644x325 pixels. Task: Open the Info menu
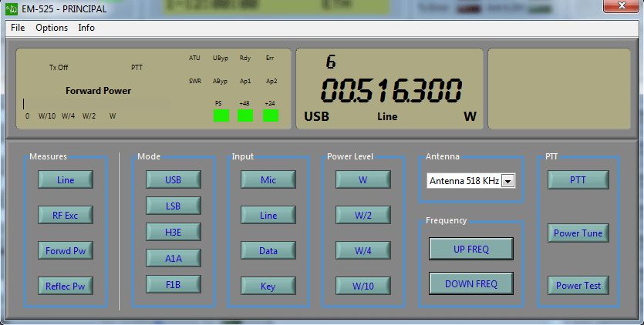[x=86, y=28]
